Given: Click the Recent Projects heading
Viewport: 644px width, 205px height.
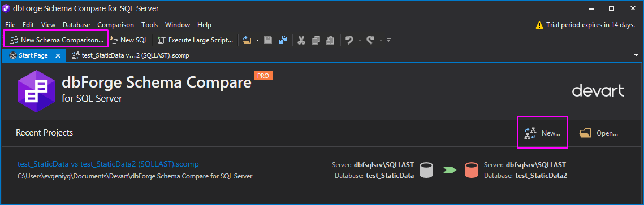Looking at the screenshot, I should (44, 133).
